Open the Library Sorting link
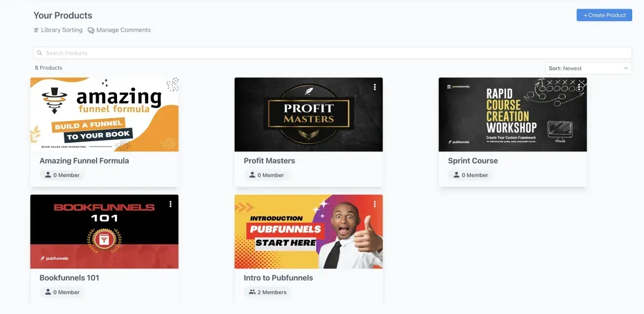644x314 pixels. point(58,30)
